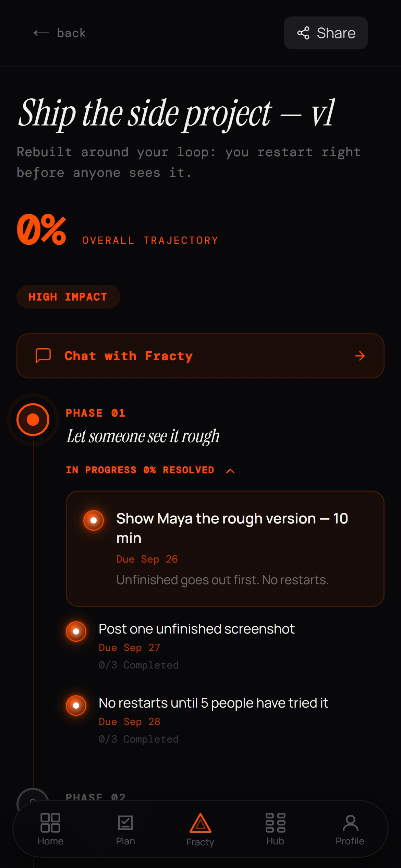
Task: Click the share icon in Share button
Action: click(303, 33)
